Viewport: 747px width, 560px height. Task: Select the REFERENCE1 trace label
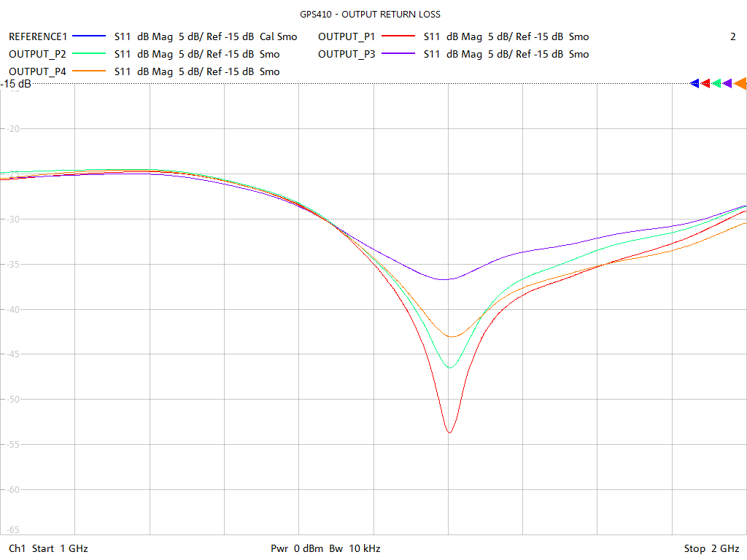click(x=38, y=36)
